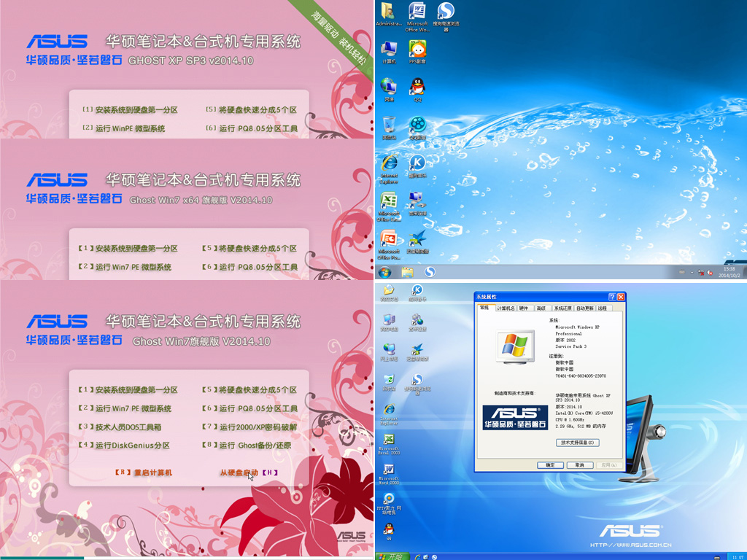Open 回收站 on Windows 7 desktop
The width and height of the screenshot is (747, 560).
(x=389, y=128)
